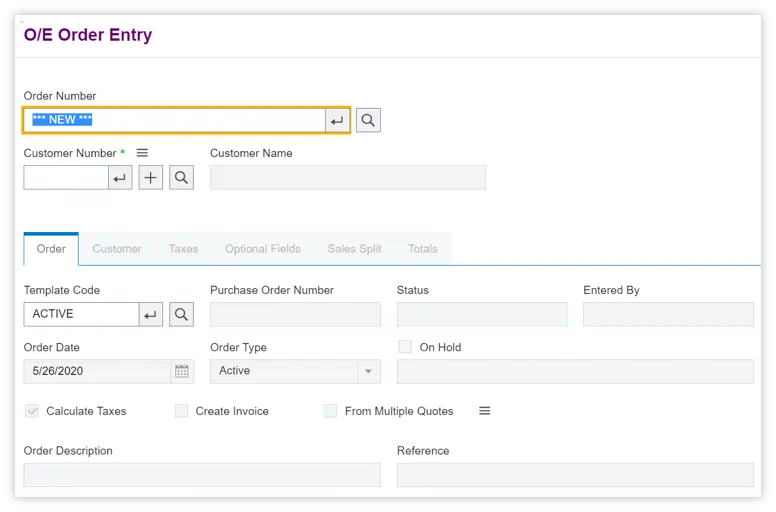
Task: Search Template Code with magnifier icon
Action: [181, 314]
